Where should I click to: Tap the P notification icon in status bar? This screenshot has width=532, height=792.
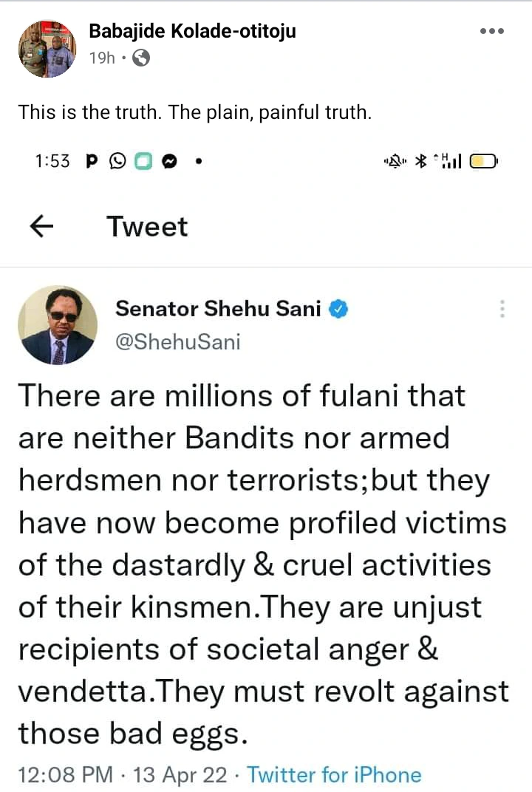(92, 160)
